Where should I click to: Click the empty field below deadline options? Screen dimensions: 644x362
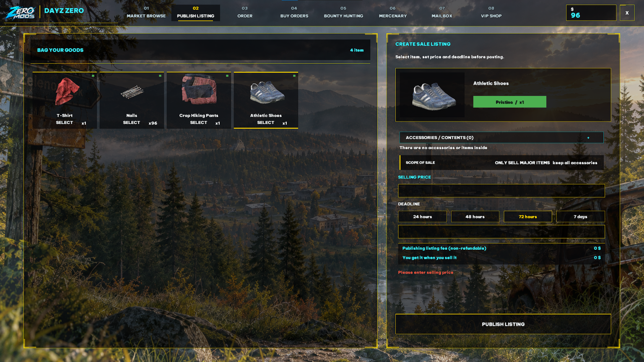click(501, 232)
